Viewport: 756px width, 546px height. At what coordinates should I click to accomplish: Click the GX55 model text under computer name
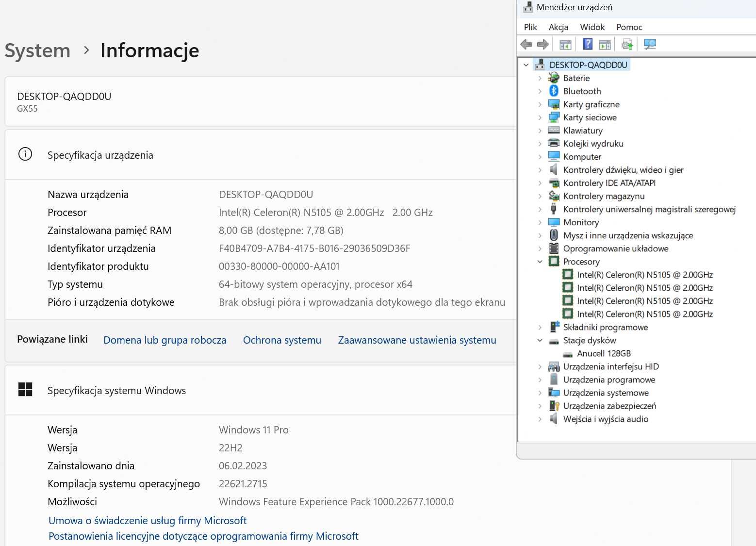[x=27, y=108]
